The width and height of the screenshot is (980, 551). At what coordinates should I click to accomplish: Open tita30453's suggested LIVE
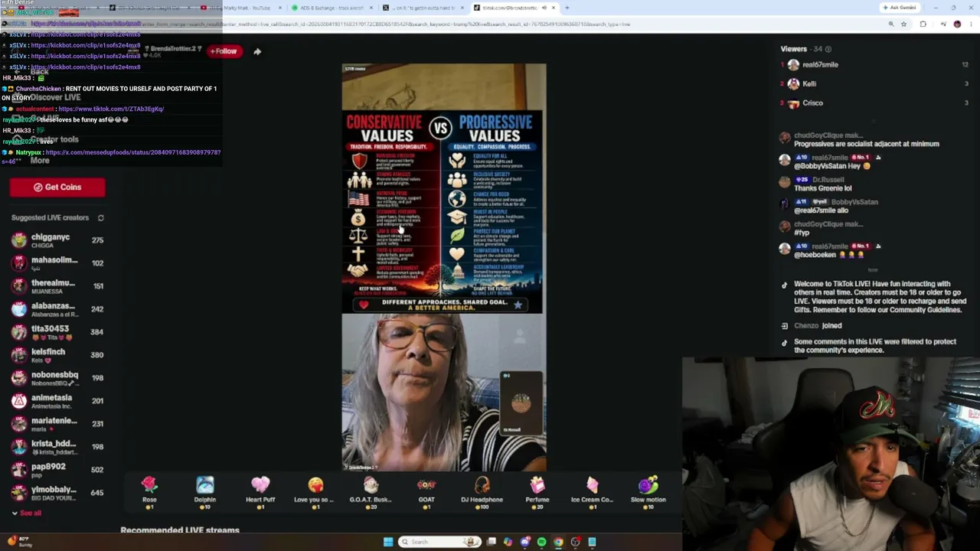57,332
